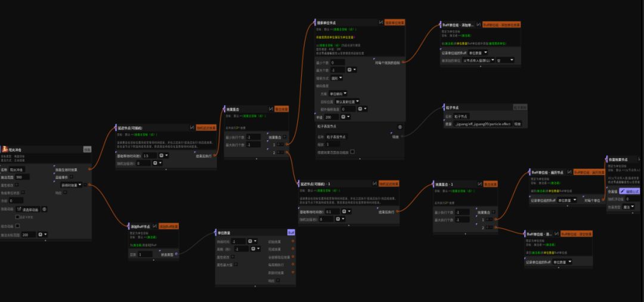The width and height of the screenshot is (644, 302).
Task: Click the purple input pin of 粒子节点
Action: [444, 107]
